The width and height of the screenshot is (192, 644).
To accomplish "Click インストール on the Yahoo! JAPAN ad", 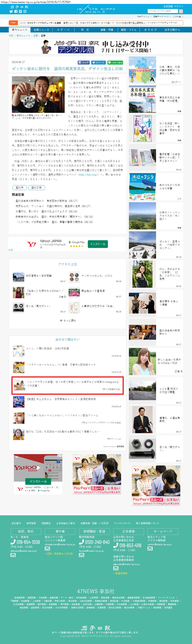I will [x=98, y=244].
